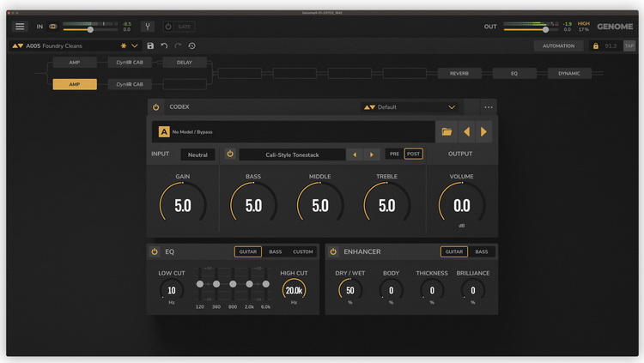Select the top-row AMP block
644x363 pixels.
click(75, 63)
